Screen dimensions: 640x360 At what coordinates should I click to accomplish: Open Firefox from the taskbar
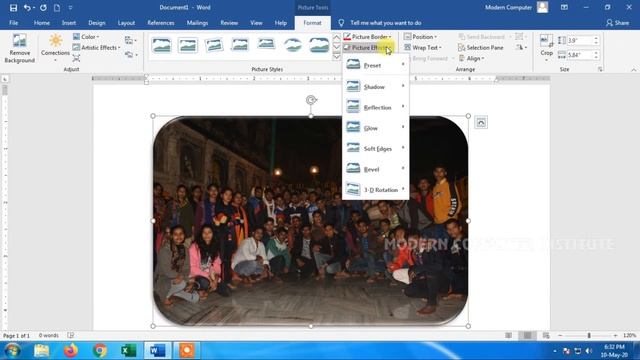pos(71,351)
